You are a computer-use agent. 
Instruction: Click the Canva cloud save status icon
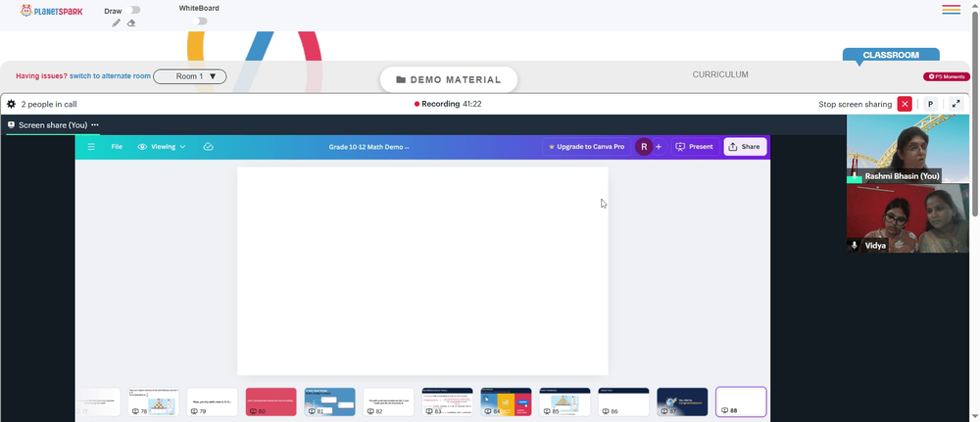click(x=209, y=147)
